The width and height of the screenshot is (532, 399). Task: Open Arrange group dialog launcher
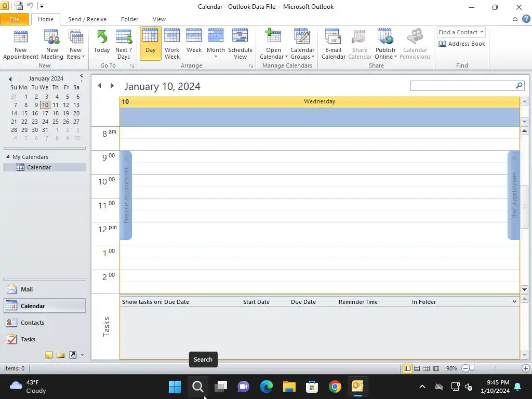click(x=251, y=66)
